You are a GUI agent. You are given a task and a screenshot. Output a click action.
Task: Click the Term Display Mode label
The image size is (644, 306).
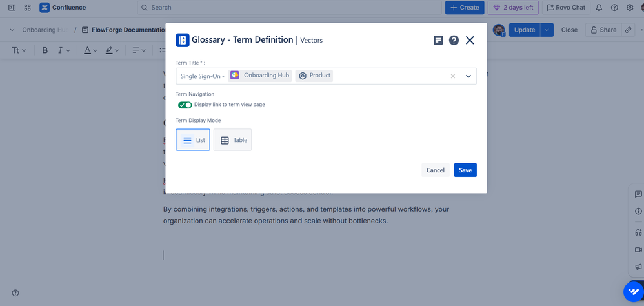(x=198, y=121)
